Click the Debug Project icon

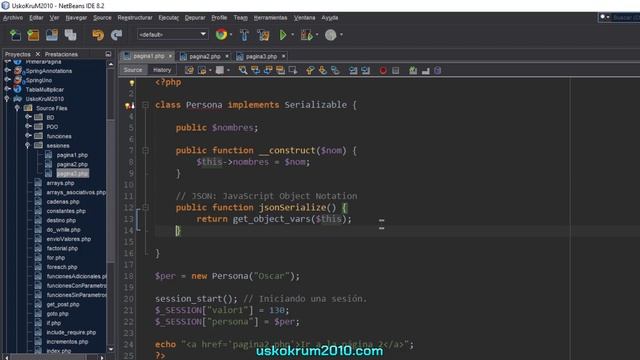(306, 35)
